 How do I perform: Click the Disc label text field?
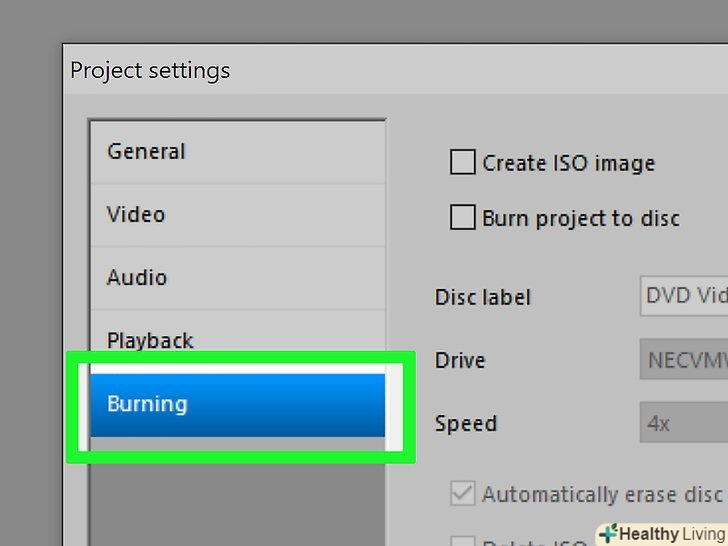coord(684,297)
